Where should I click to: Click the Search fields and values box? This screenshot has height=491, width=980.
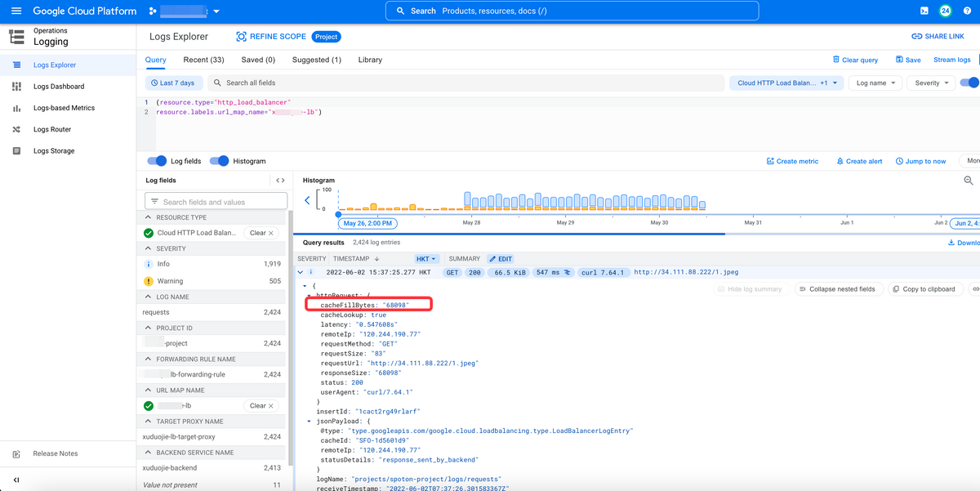coord(216,201)
